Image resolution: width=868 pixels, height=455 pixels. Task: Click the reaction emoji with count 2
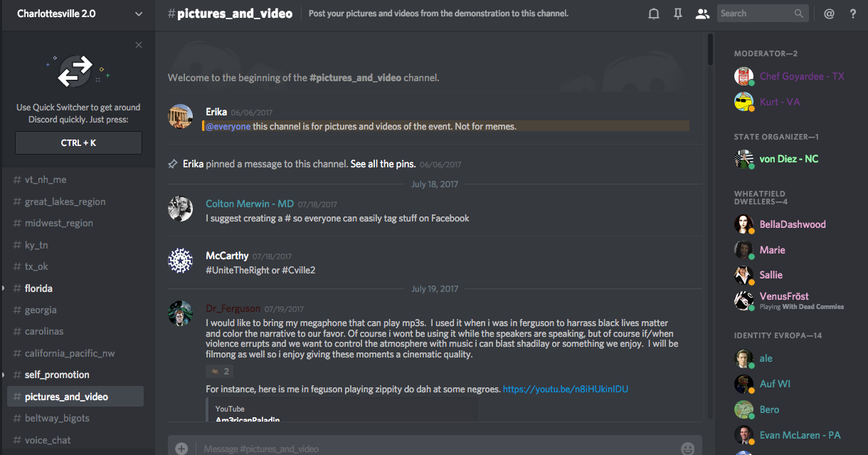219,371
